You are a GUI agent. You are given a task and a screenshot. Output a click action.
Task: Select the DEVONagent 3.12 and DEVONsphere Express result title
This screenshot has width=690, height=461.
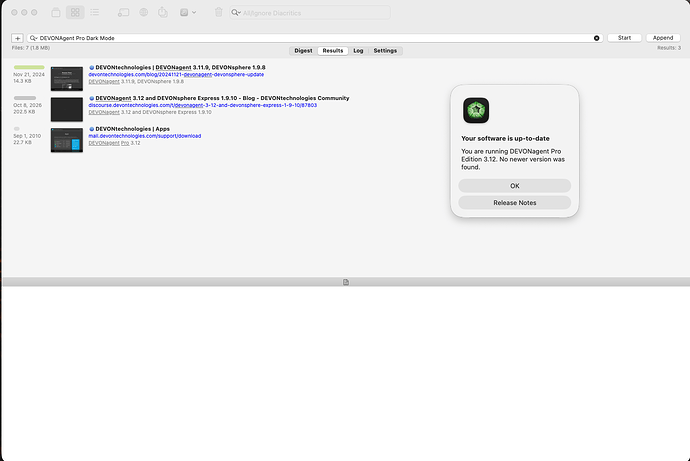coord(222,99)
